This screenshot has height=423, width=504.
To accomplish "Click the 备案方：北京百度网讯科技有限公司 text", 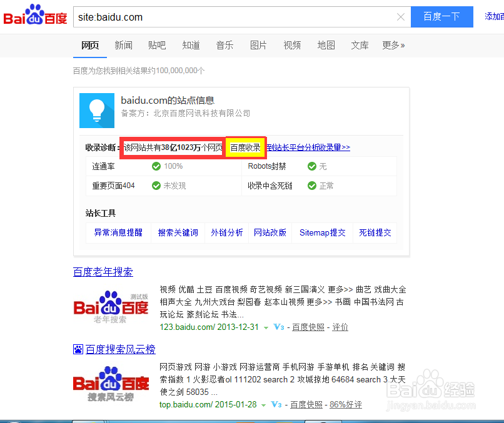I will tap(186, 113).
